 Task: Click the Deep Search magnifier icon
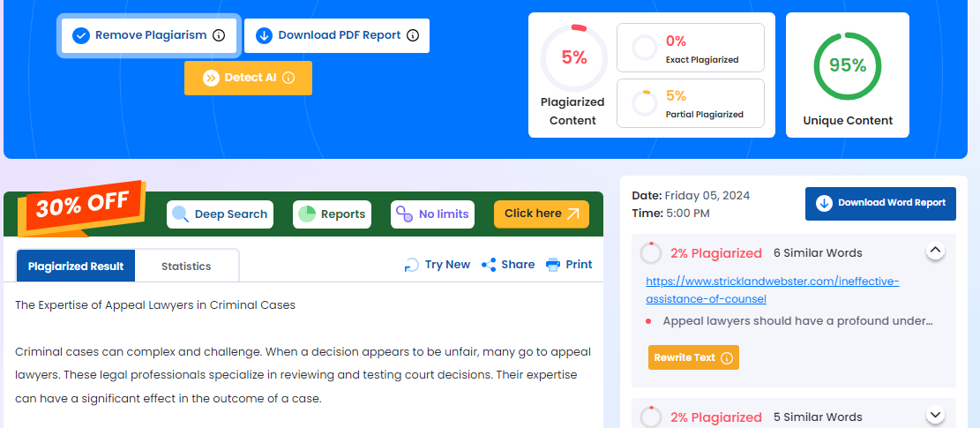click(x=181, y=214)
